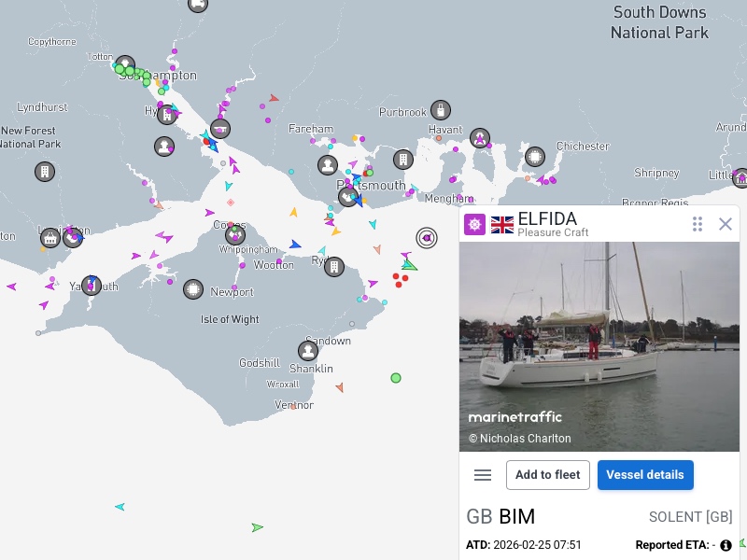Click the building icon in New Forest
747x560 pixels.
tap(45, 172)
